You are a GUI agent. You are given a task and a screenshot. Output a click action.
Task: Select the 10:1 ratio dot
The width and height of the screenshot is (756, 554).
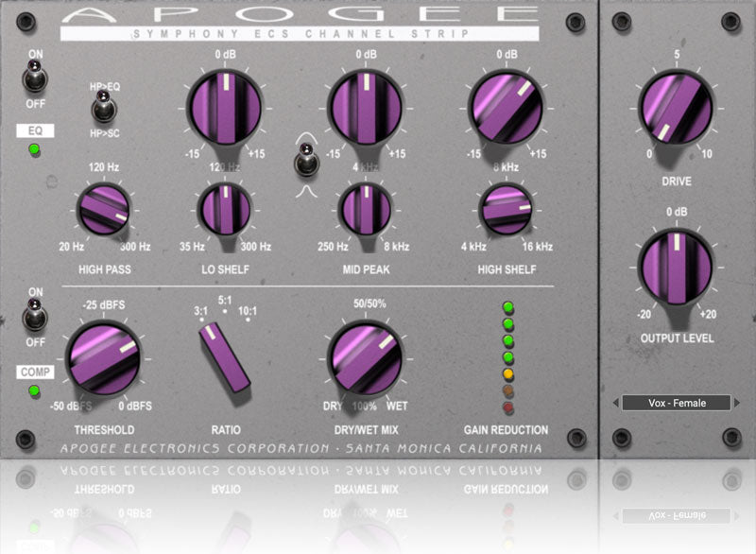248,320
